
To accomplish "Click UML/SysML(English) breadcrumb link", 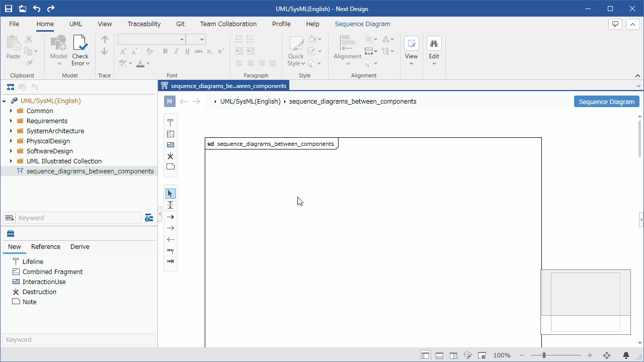I will 250,101.
